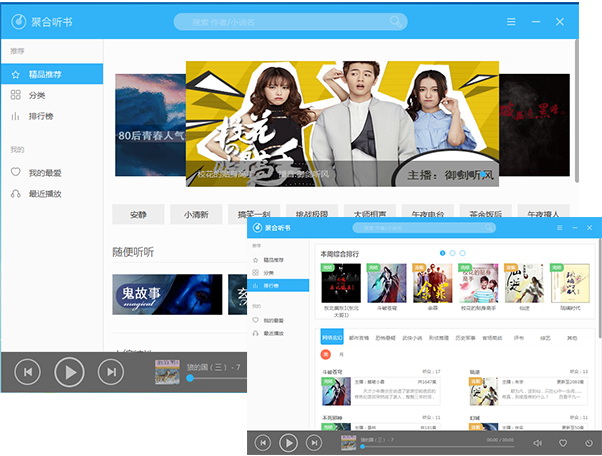The height and width of the screenshot is (456, 602).
Task: Select the first ranking page dot
Action: click(x=442, y=253)
